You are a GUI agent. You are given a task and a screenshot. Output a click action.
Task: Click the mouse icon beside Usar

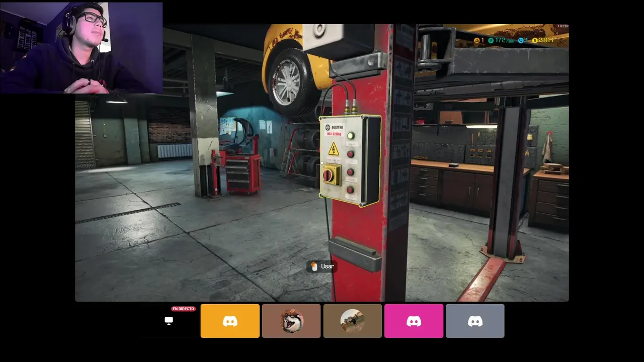(x=314, y=266)
